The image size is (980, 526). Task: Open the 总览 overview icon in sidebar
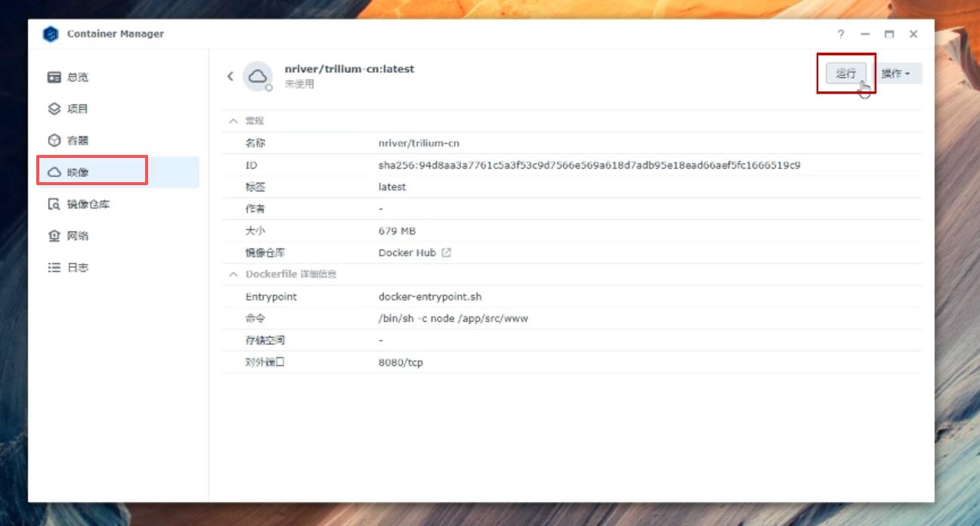point(54,77)
